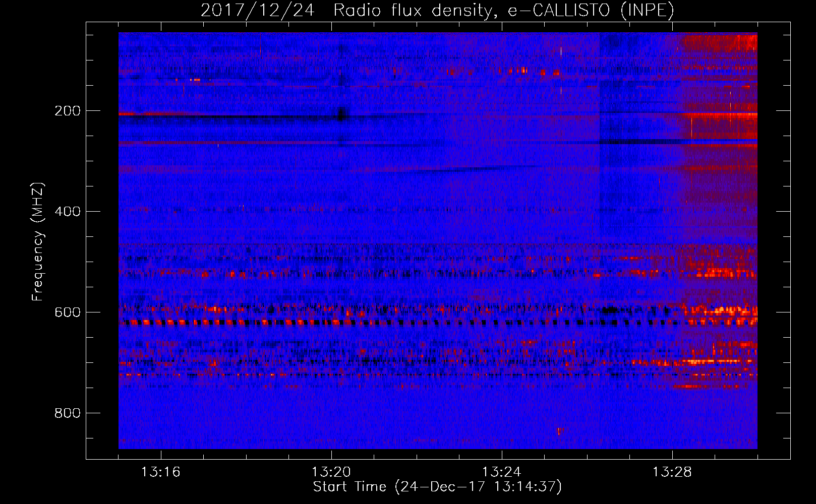This screenshot has height=504, width=816.
Task: Click the 400 frequency tick label
Action: [x=68, y=212]
